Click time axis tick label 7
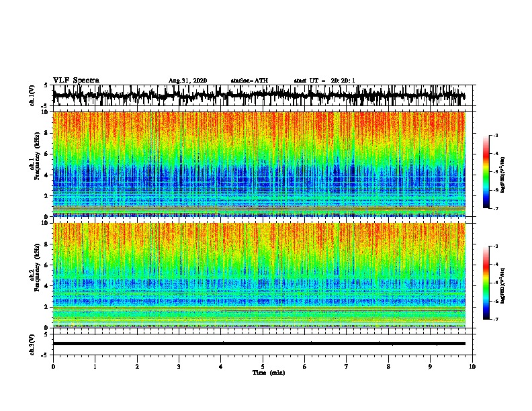Viewport: 532px width, 411px height. [x=347, y=367]
